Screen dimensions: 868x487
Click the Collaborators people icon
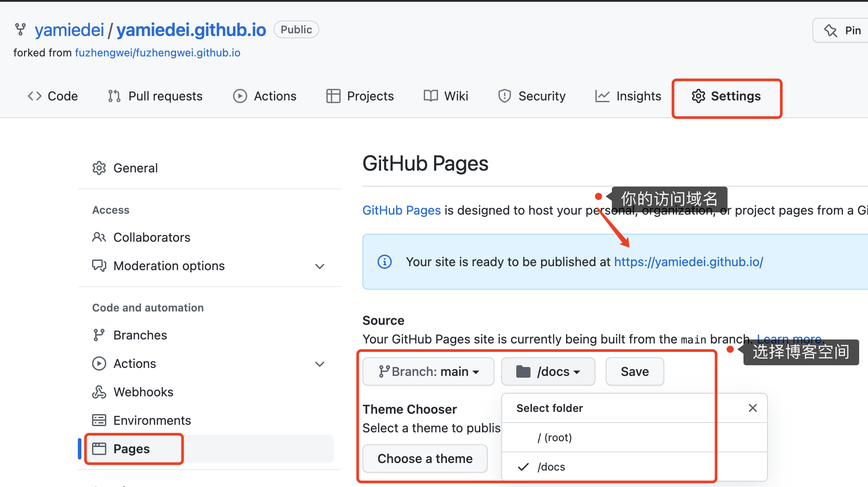click(99, 237)
